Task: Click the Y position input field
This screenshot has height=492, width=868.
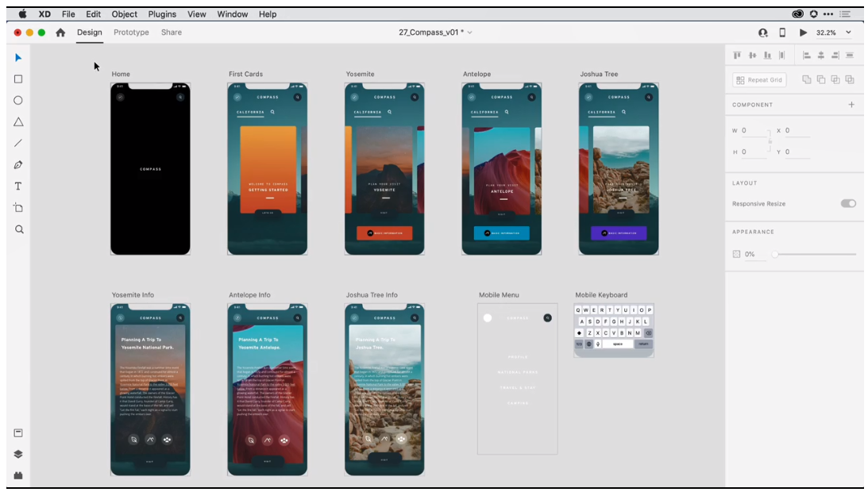Action: tap(797, 152)
